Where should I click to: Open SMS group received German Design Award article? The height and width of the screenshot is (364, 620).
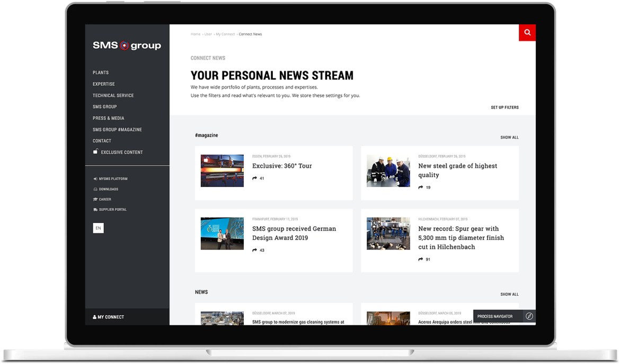click(294, 233)
